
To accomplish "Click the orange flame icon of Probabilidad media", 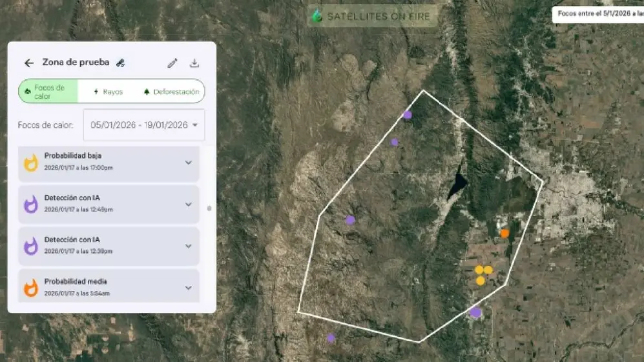I will 31,288.
